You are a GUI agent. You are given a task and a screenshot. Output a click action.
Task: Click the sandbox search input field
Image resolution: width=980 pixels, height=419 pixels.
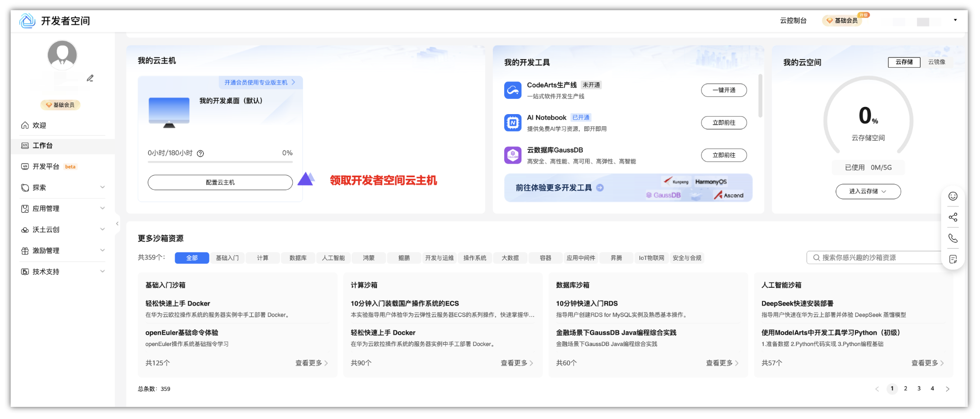click(x=876, y=257)
